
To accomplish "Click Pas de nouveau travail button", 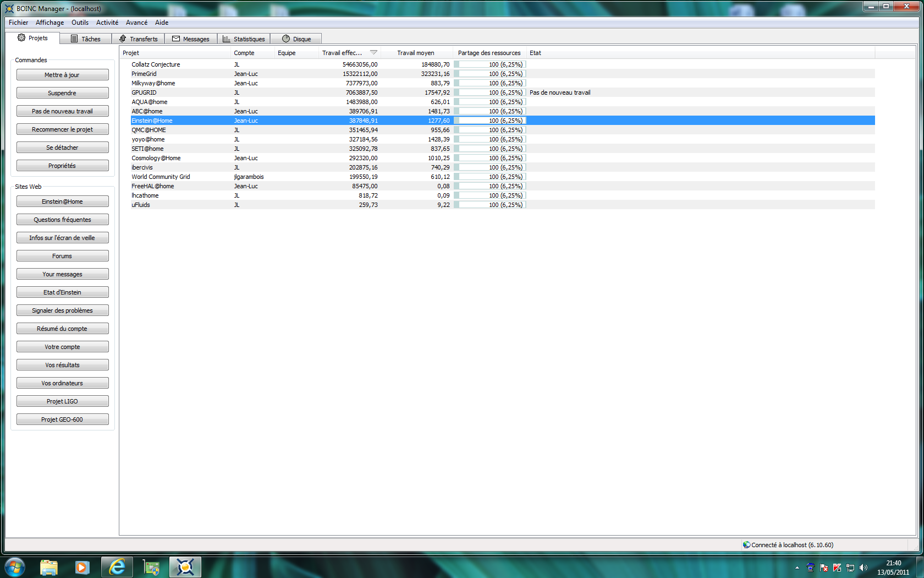I will (x=62, y=111).
